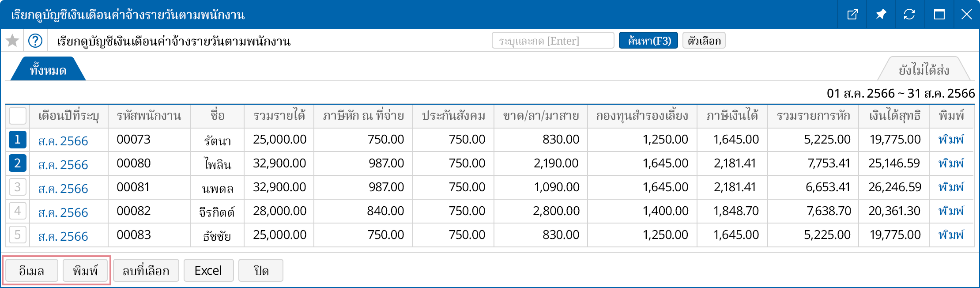Switch to the ทั้งหมด tab

click(x=48, y=70)
